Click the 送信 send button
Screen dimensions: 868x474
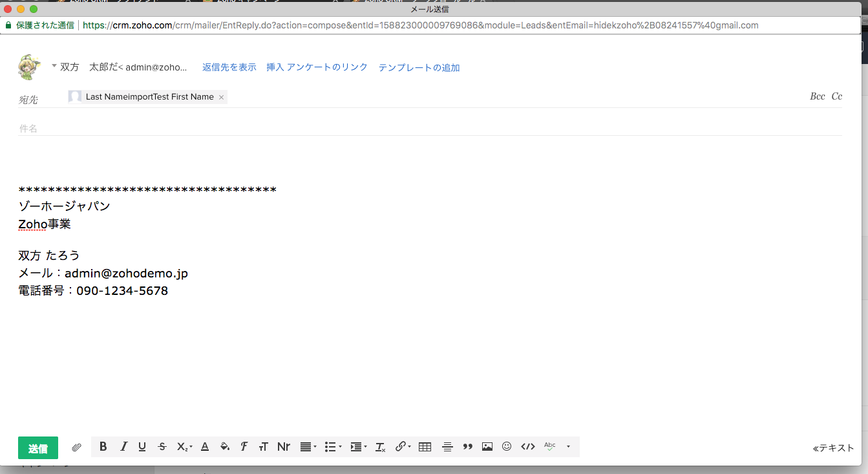click(x=38, y=448)
